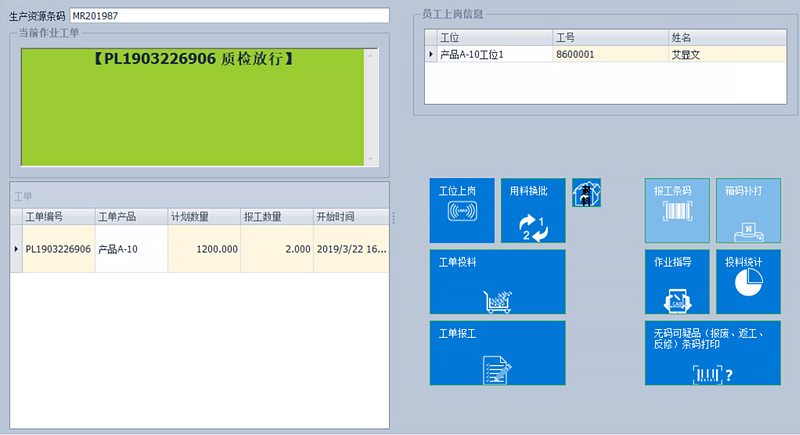800x435 pixels.
Task: Click the row expander arrow beside 产品A-10工位1
Action: 431,54
